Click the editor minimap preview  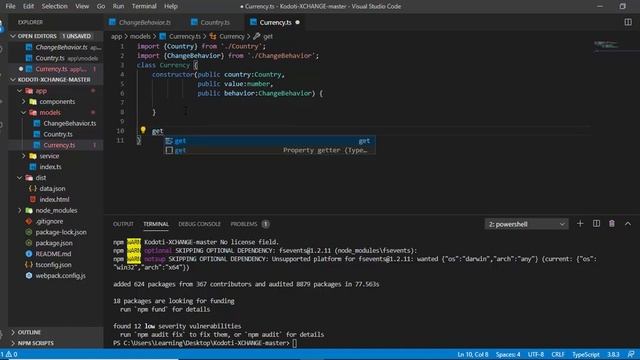(x=606, y=45)
